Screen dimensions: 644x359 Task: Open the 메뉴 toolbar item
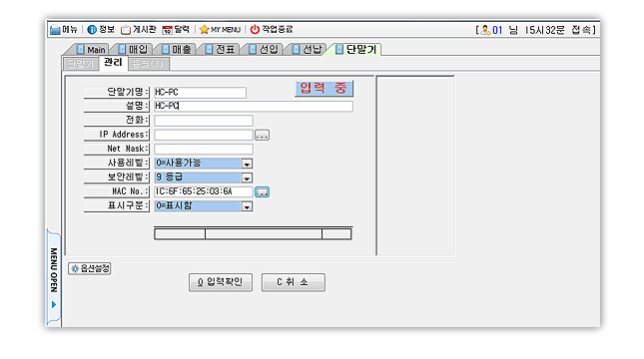64,30
